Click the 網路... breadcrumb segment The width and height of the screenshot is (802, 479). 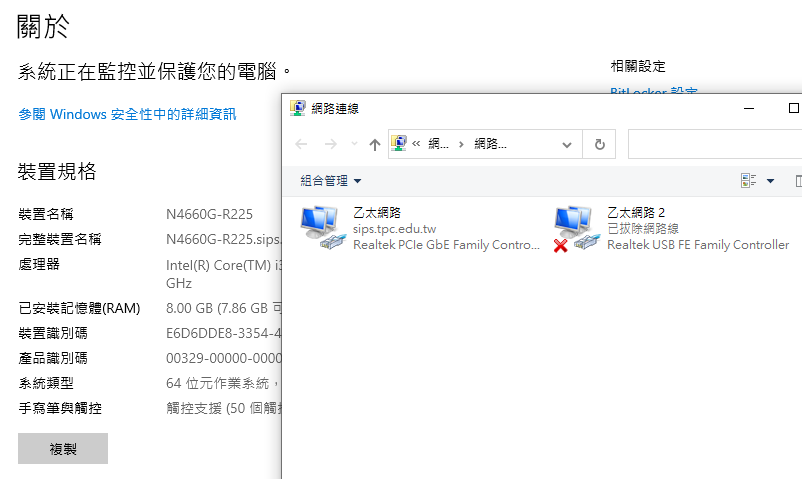(x=490, y=144)
